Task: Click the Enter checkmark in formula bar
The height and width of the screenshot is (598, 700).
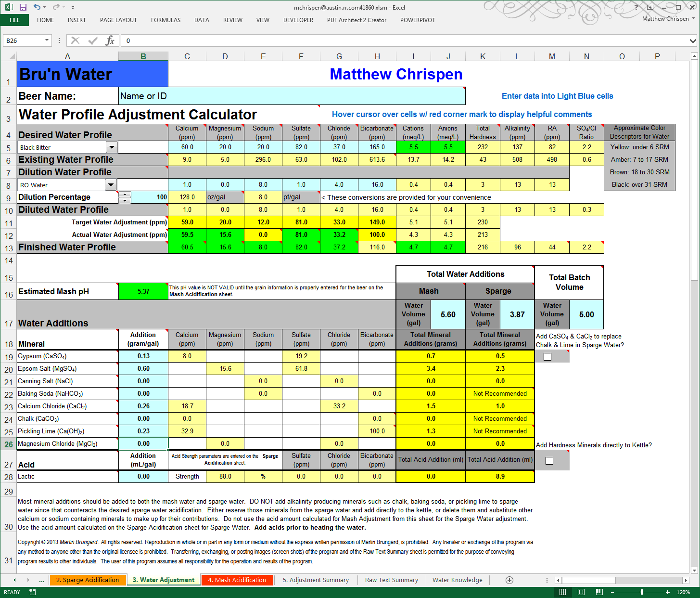Action: click(92, 40)
